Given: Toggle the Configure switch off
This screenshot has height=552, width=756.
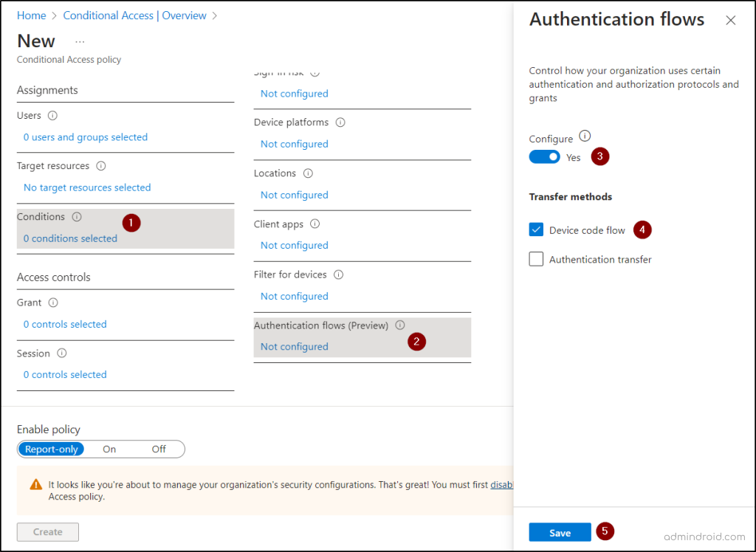Looking at the screenshot, I should 544,156.
